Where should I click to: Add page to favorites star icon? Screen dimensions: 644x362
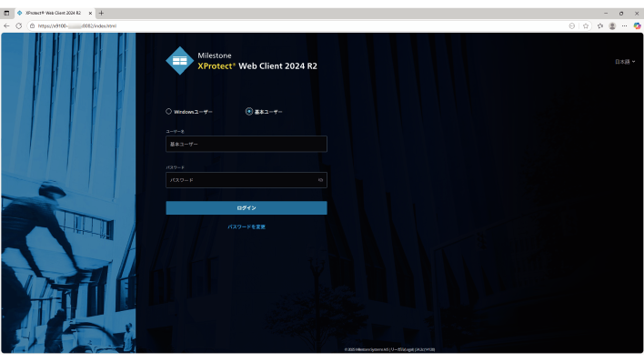pos(586,25)
